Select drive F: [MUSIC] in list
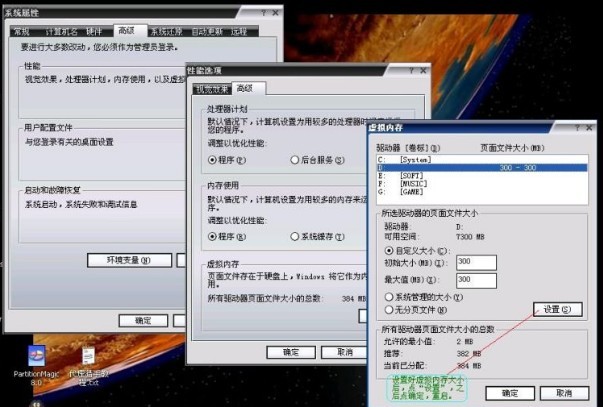The width and height of the screenshot is (603, 407). point(482,183)
